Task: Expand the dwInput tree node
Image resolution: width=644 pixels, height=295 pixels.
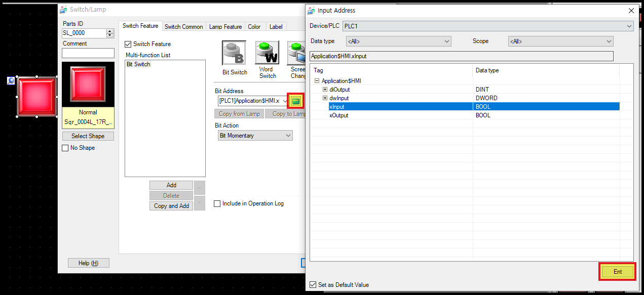Action: pyautogui.click(x=324, y=98)
